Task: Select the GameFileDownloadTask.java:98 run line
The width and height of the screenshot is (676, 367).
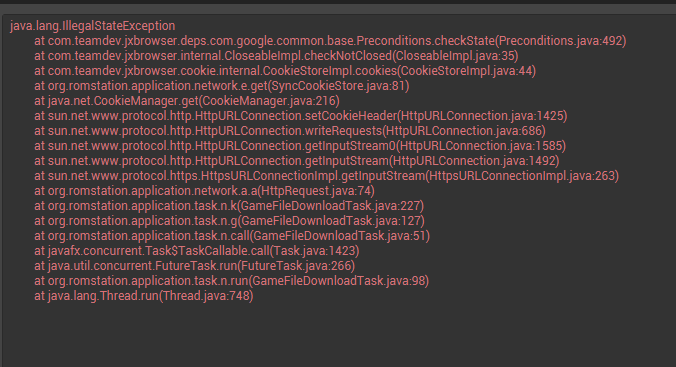Action: click(x=232, y=281)
